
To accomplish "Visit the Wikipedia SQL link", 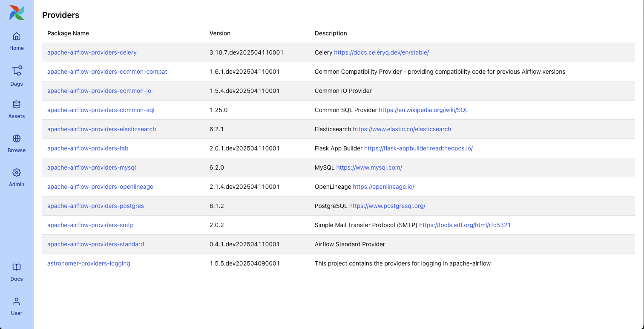I will pos(423,110).
